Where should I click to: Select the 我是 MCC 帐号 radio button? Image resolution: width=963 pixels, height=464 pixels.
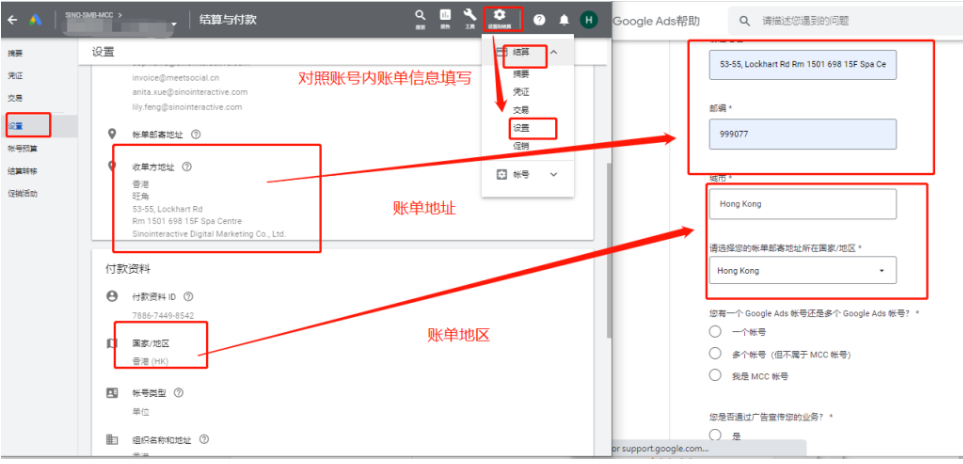click(x=714, y=376)
